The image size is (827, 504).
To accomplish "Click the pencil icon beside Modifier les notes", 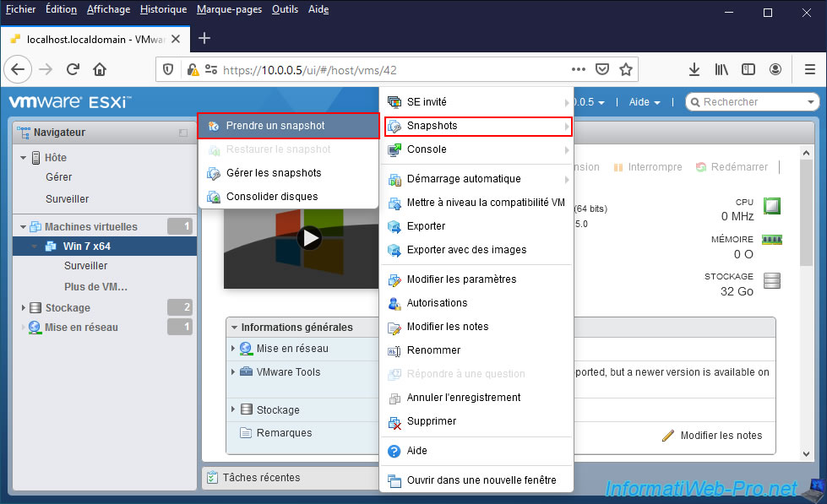I will coord(668,436).
